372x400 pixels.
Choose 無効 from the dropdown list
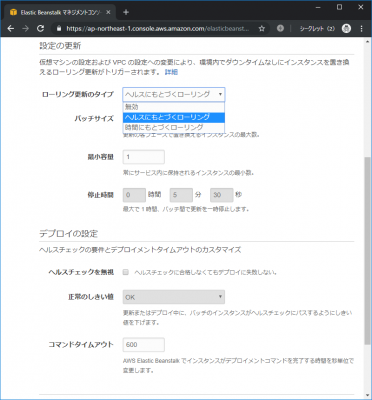point(174,107)
